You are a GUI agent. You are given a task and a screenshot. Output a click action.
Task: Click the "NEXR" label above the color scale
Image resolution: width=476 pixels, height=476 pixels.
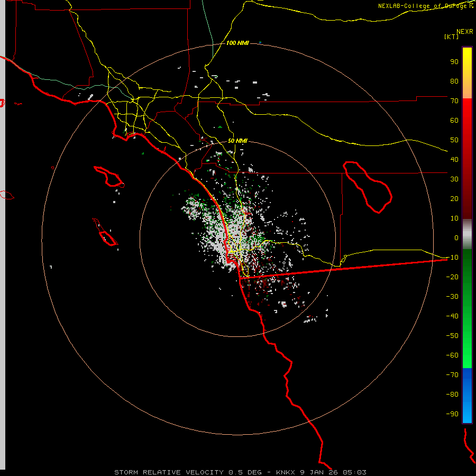465,32
